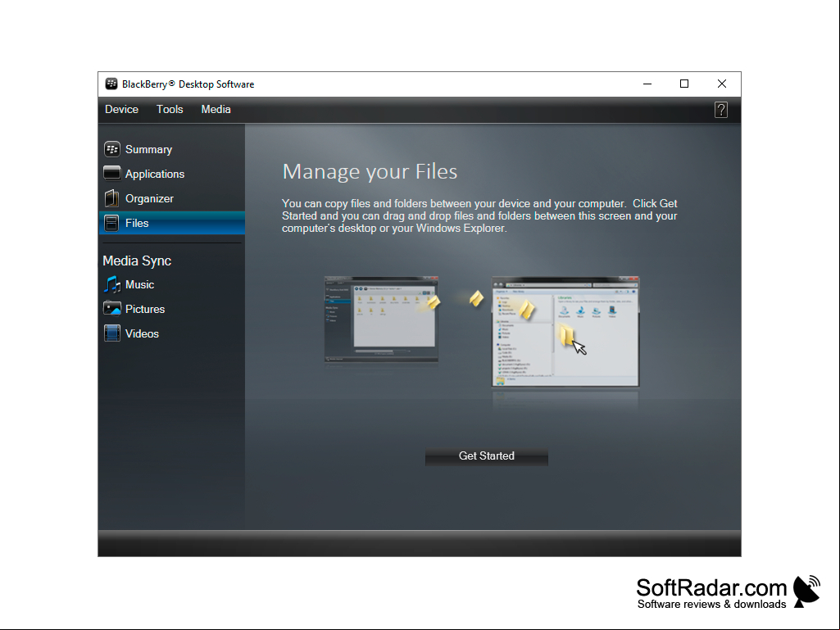The width and height of the screenshot is (840, 630).
Task: Maximize the BlackBerry Desktop Software window
Action: [x=684, y=84]
